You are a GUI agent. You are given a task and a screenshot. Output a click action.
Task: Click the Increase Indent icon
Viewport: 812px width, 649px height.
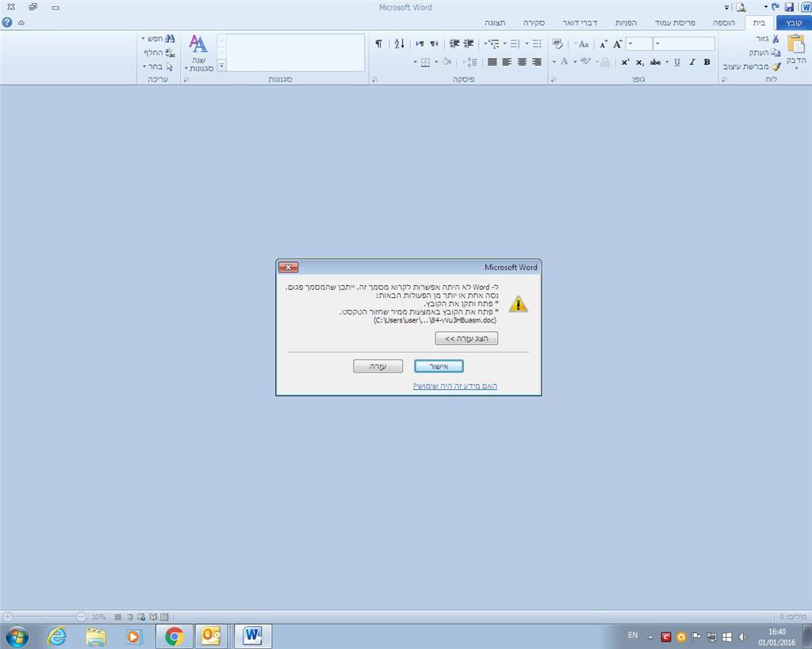[x=454, y=44]
